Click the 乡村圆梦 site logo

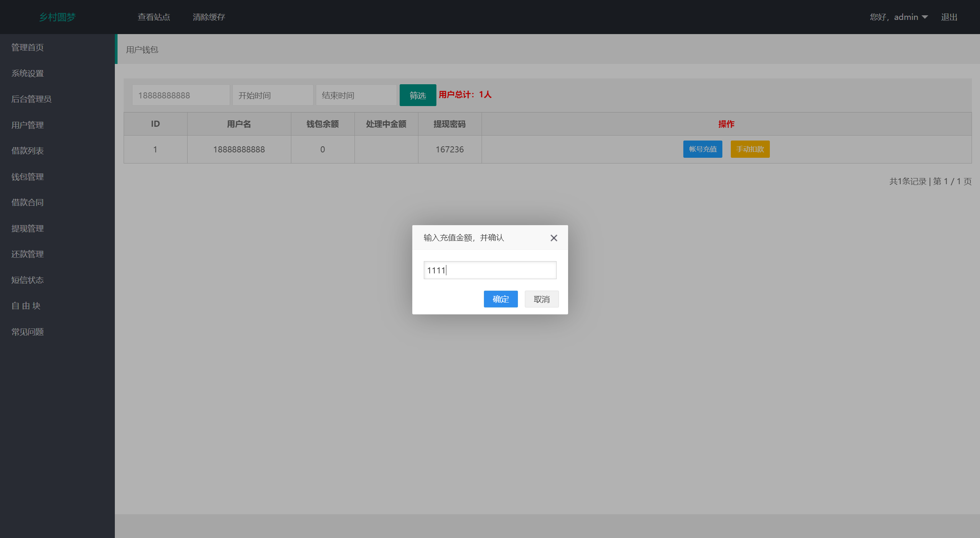[57, 17]
